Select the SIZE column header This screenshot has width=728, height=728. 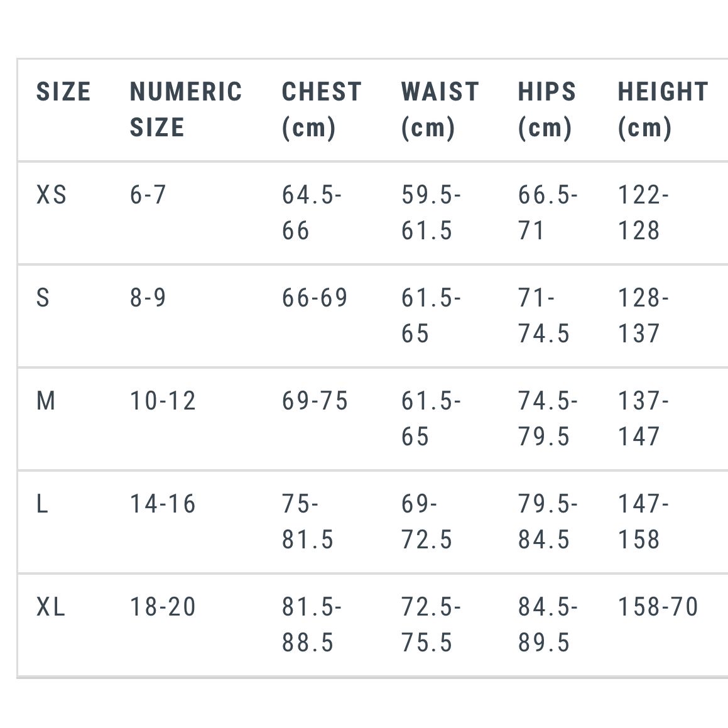click(63, 92)
